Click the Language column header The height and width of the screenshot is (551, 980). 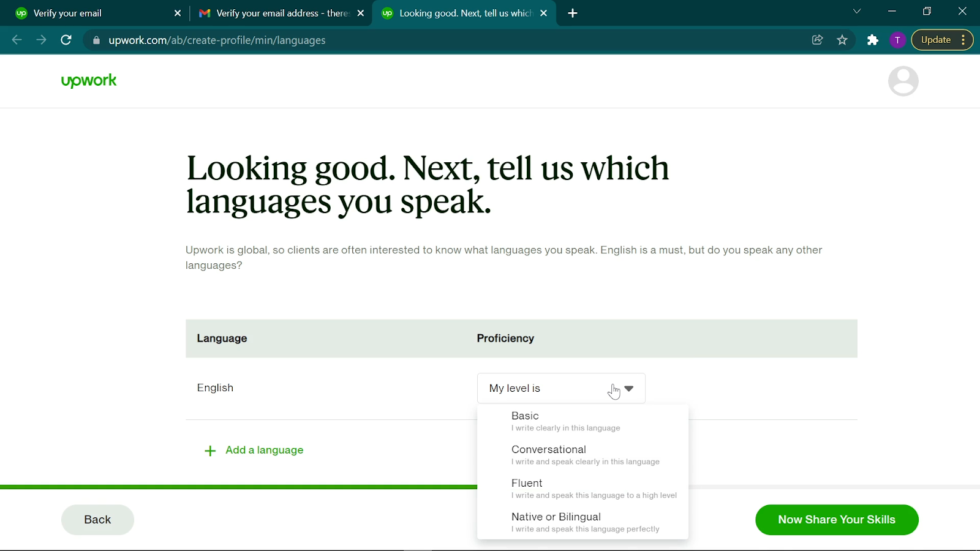pyautogui.click(x=222, y=339)
